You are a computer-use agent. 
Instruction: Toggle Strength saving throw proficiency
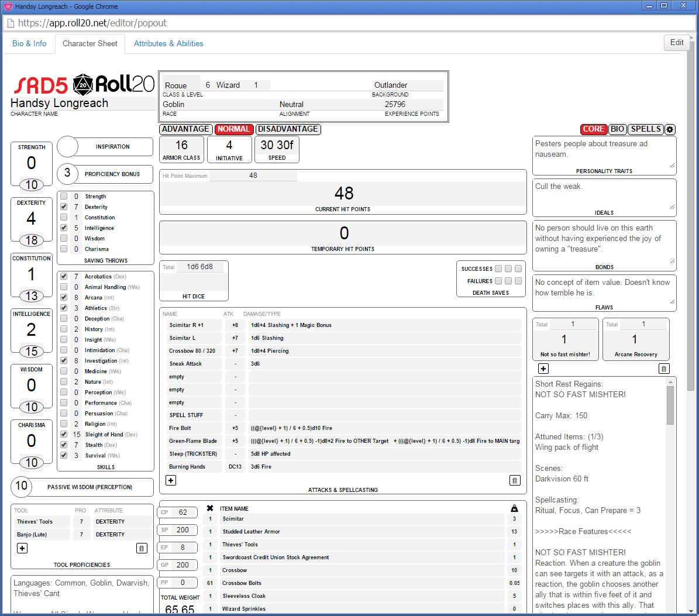[x=64, y=196]
